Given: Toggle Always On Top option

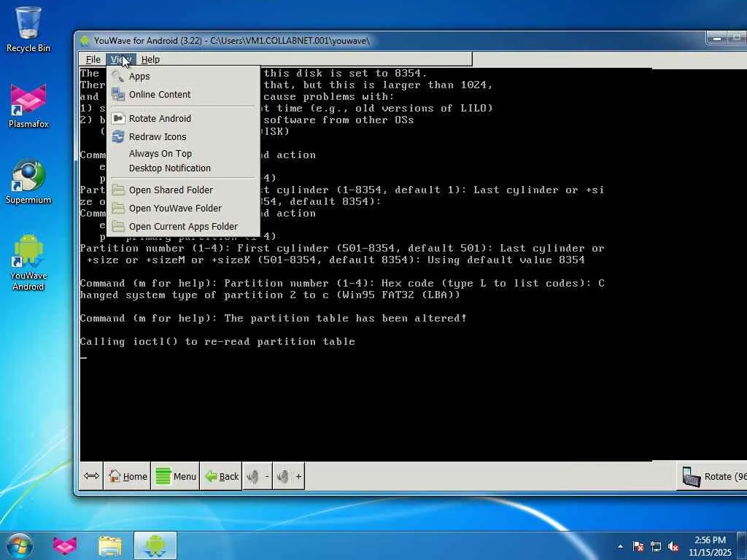Looking at the screenshot, I should coord(183,153).
